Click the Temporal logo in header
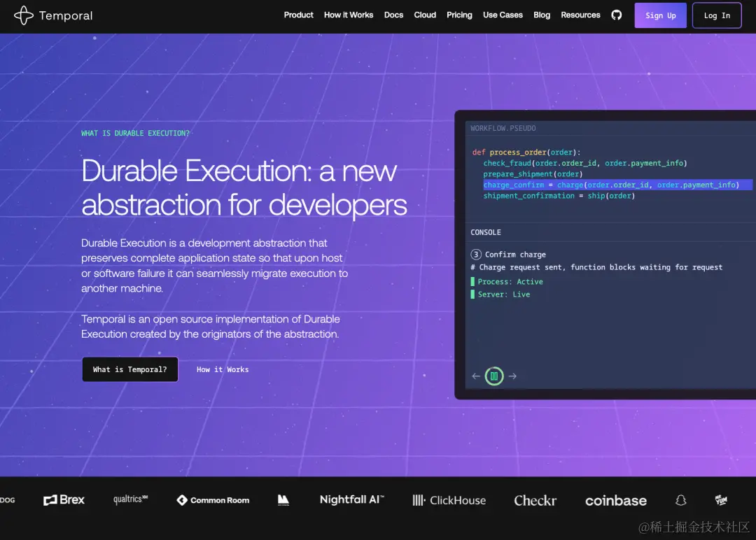The image size is (756, 540). click(x=53, y=15)
